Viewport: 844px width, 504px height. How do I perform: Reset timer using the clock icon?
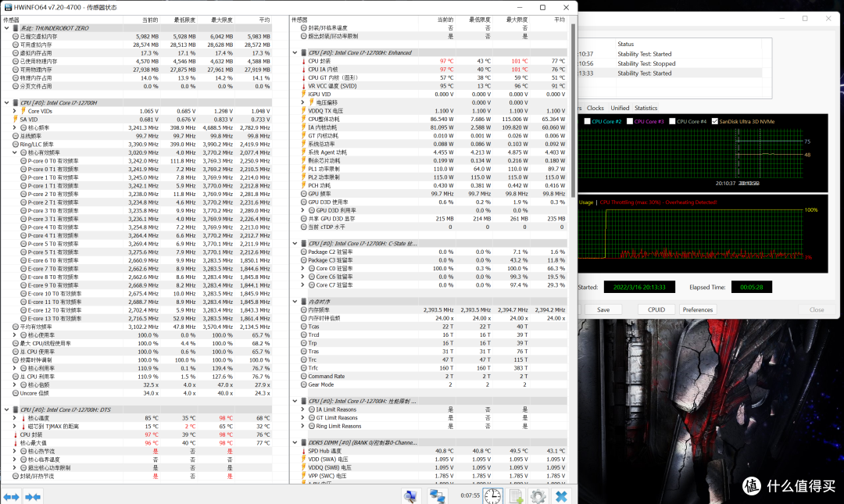click(493, 496)
